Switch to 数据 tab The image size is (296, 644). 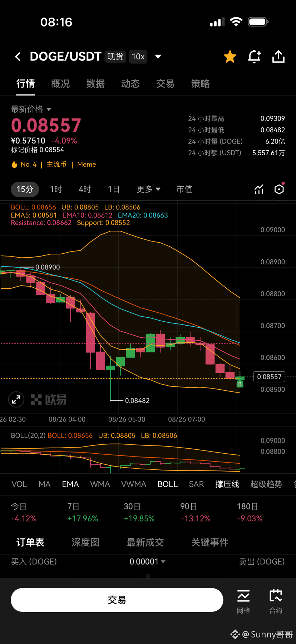coord(95,84)
